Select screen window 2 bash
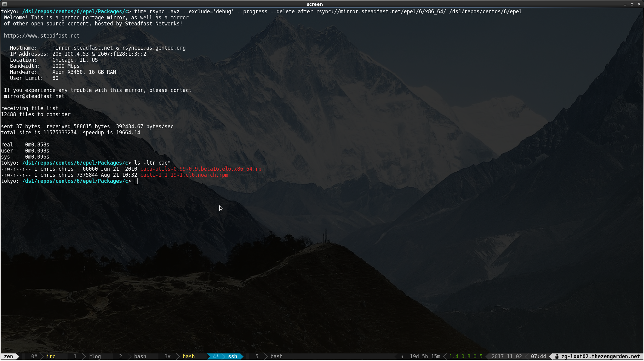644x361 pixels. [x=140, y=356]
